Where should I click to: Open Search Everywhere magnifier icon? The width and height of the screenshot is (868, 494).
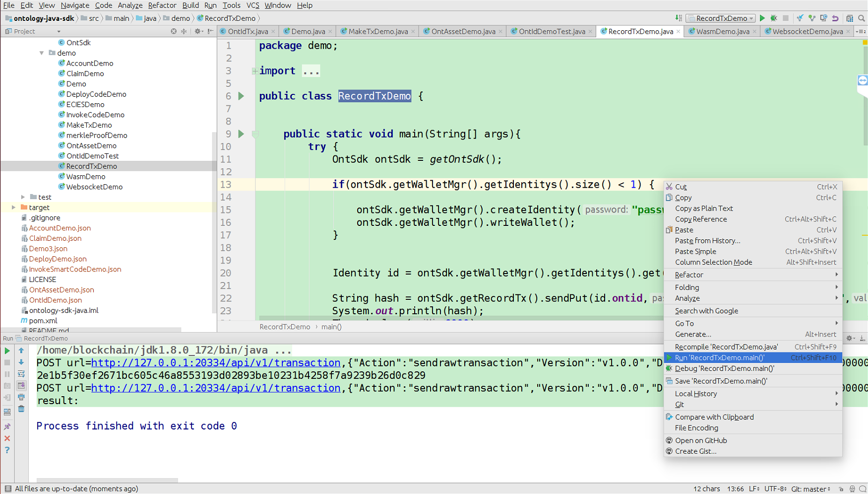(862, 18)
